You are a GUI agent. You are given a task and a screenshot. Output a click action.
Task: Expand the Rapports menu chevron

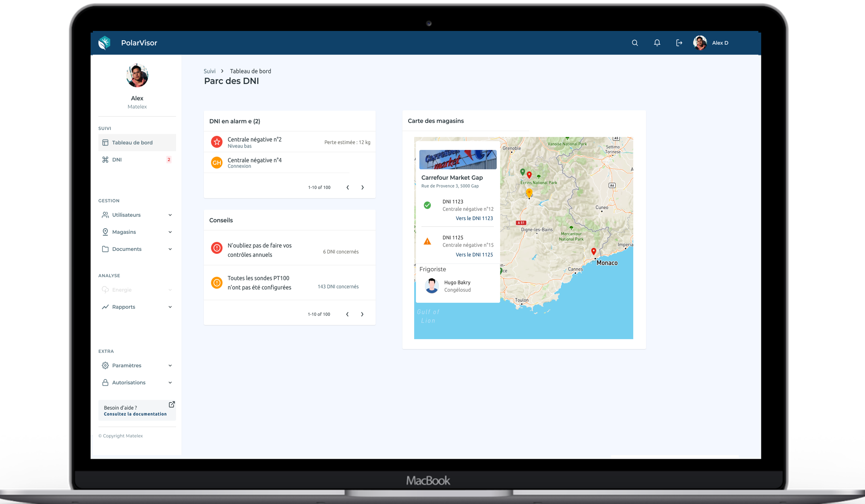click(x=170, y=307)
